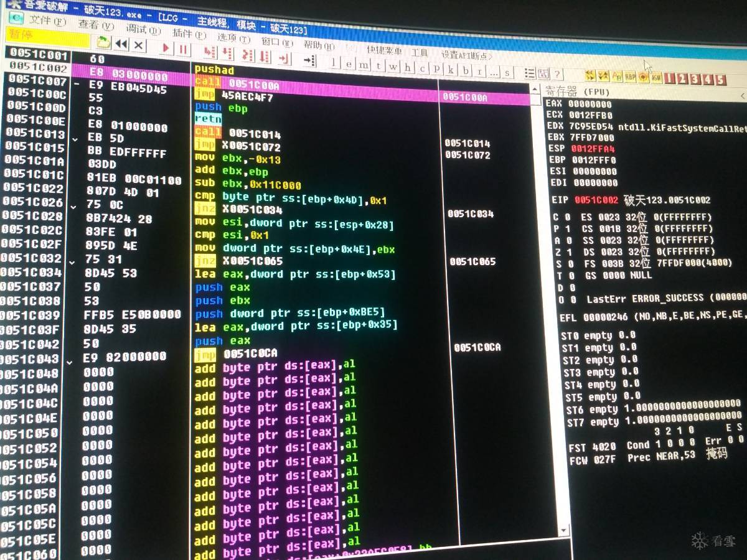Open the 插件(P) menu

pyautogui.click(x=191, y=33)
